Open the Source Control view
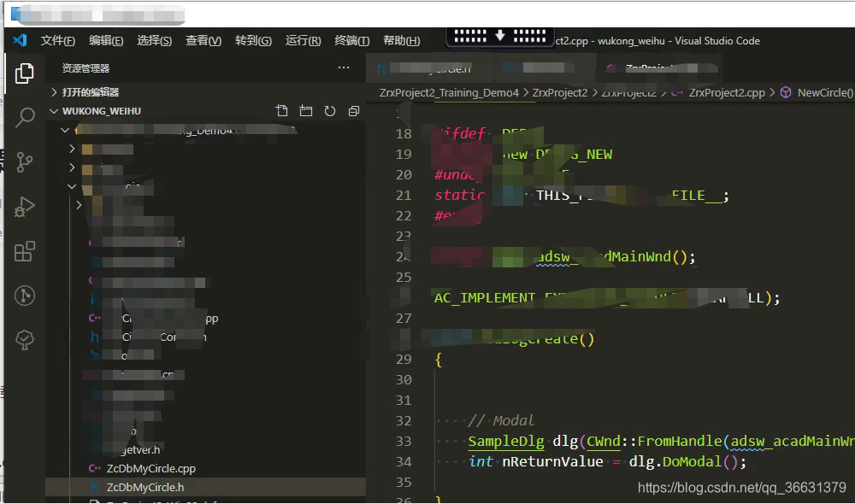 click(x=24, y=161)
